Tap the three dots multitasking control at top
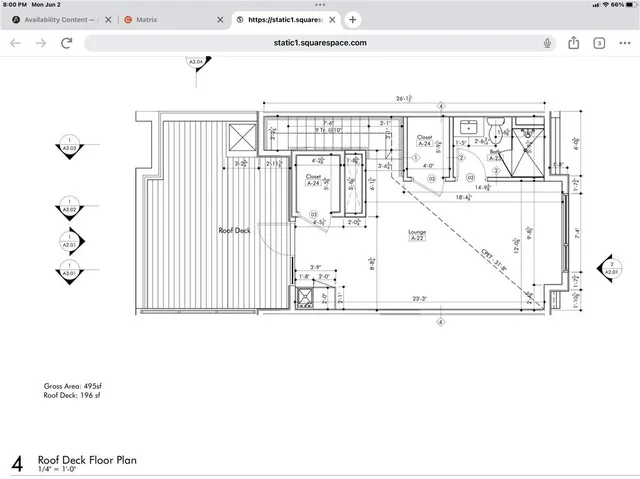 319,5
